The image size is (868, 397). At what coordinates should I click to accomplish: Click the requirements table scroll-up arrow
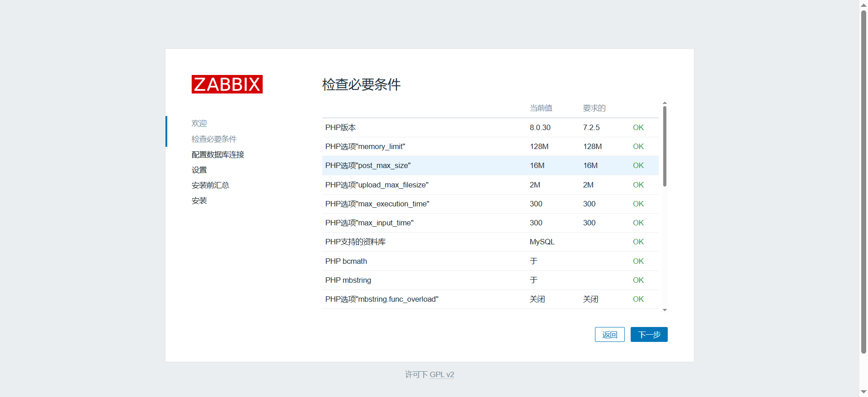point(665,103)
